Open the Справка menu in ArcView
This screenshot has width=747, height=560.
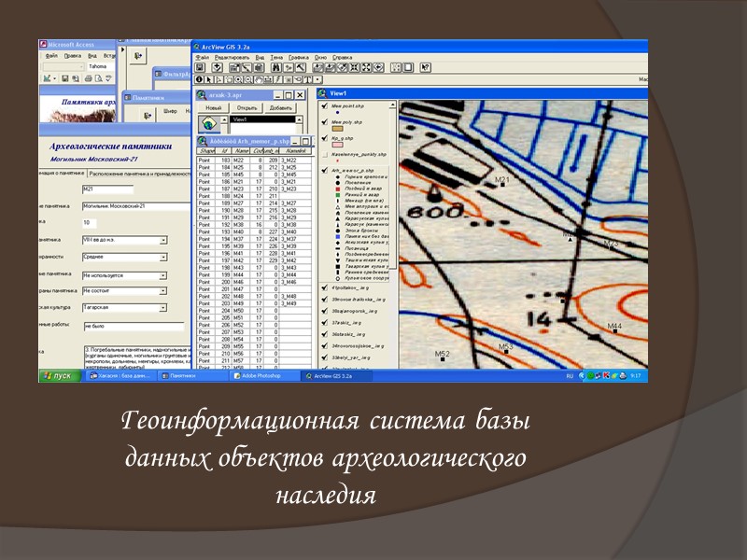[x=342, y=57]
